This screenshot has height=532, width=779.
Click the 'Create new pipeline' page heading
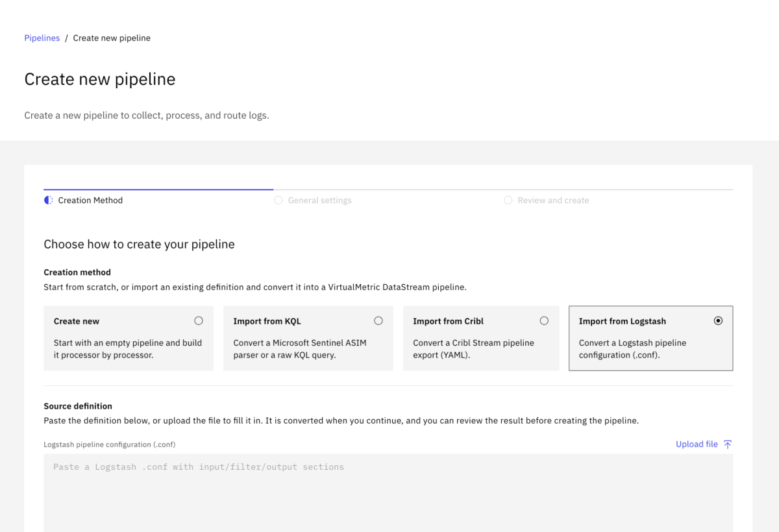pyautogui.click(x=100, y=79)
